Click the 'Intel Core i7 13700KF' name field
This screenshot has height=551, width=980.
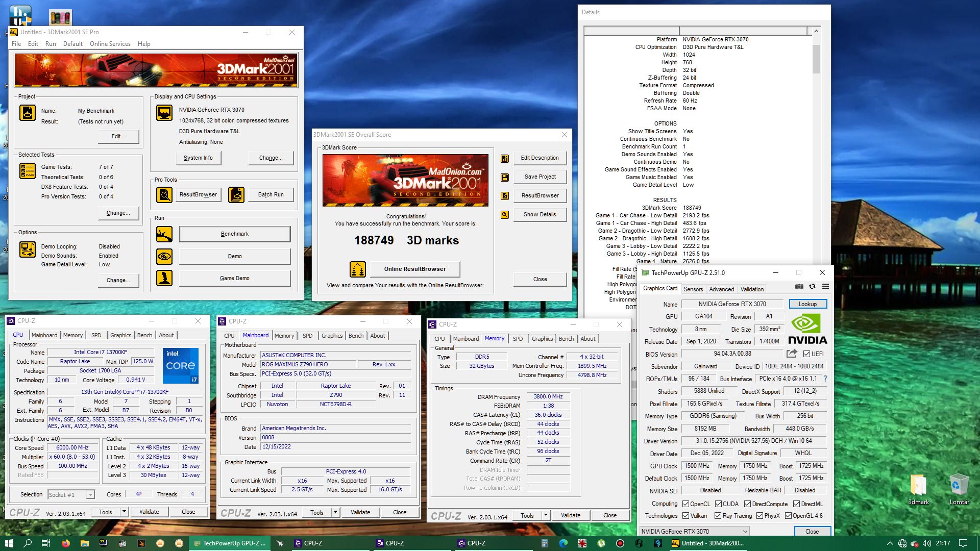point(100,352)
